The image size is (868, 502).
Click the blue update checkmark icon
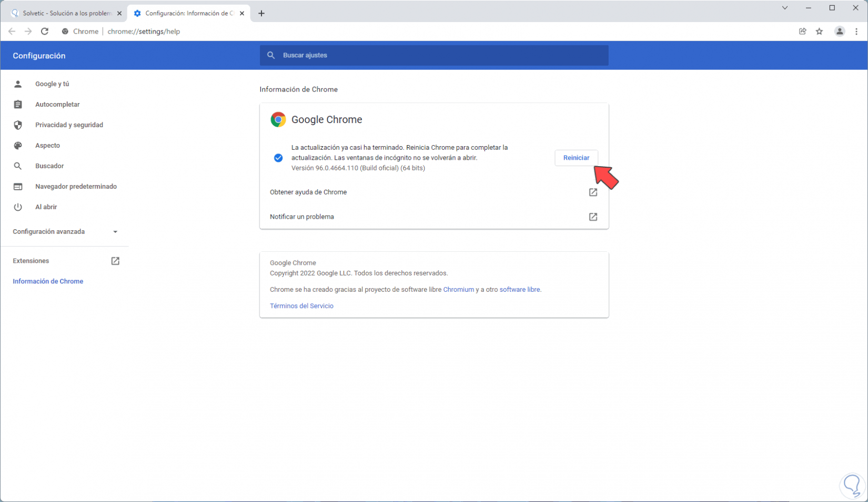point(278,158)
